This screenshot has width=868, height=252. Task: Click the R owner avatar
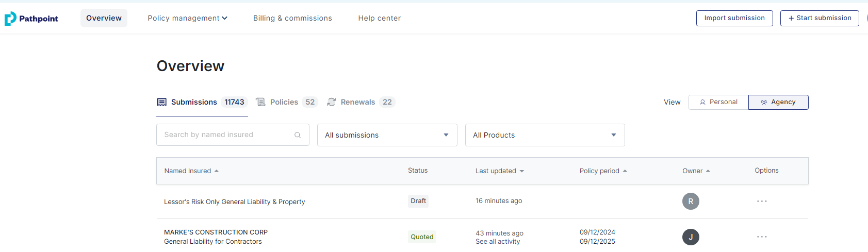[691, 201]
